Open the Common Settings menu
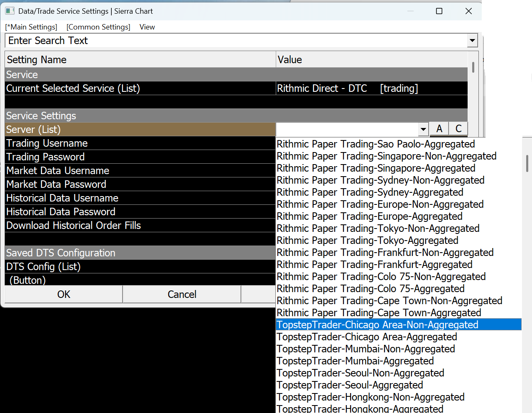 (x=98, y=27)
